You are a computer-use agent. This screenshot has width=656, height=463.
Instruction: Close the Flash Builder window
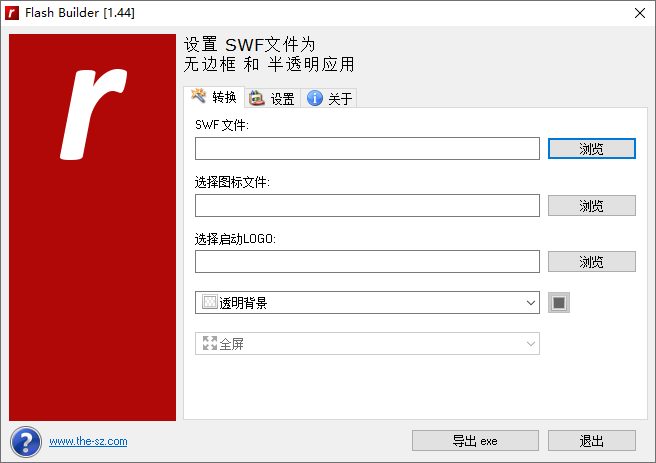[640, 13]
